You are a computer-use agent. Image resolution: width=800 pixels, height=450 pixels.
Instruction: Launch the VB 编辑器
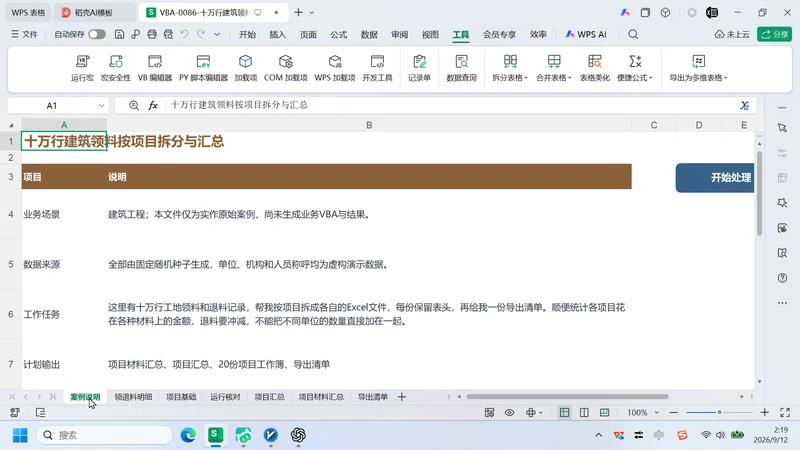click(x=155, y=68)
